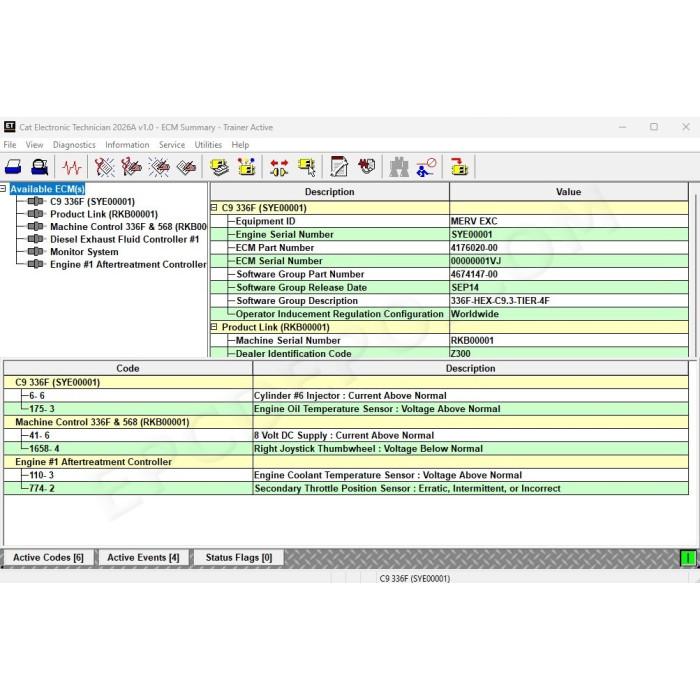
Task: Open the report notepad pencil icon
Action: 339,167
